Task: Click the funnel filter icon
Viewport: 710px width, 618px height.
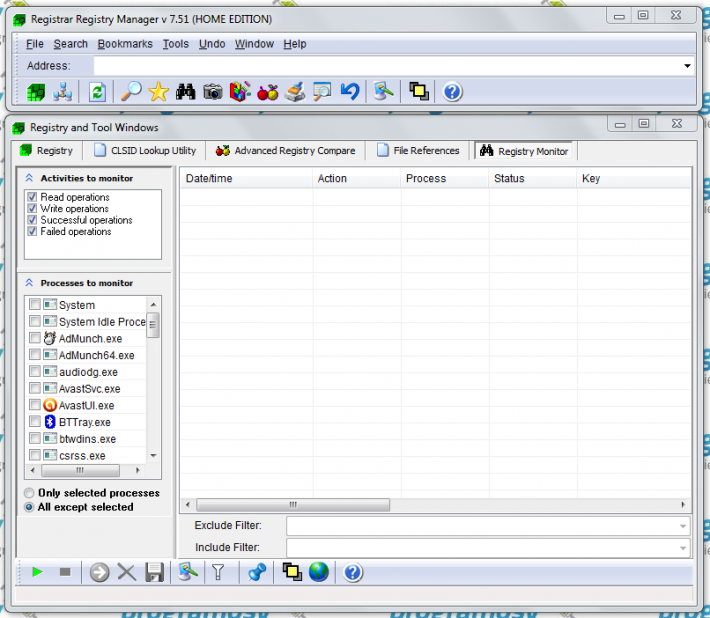Action: [x=218, y=572]
